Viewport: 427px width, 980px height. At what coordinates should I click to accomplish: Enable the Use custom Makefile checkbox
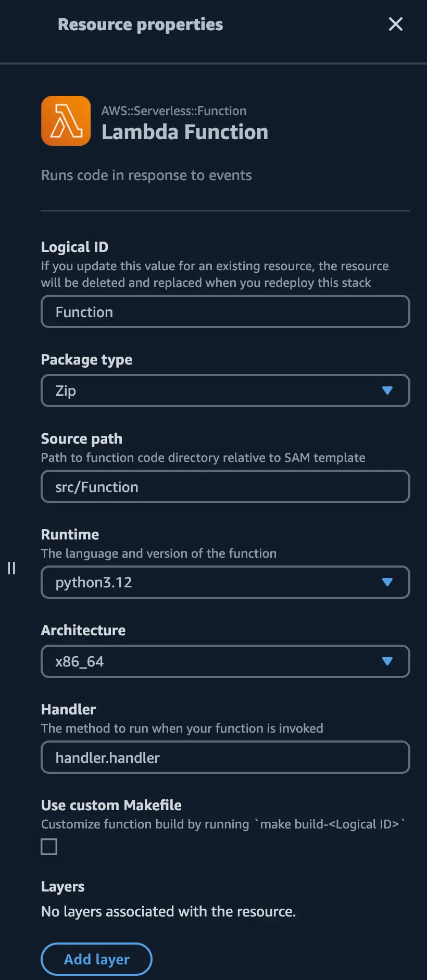48,847
